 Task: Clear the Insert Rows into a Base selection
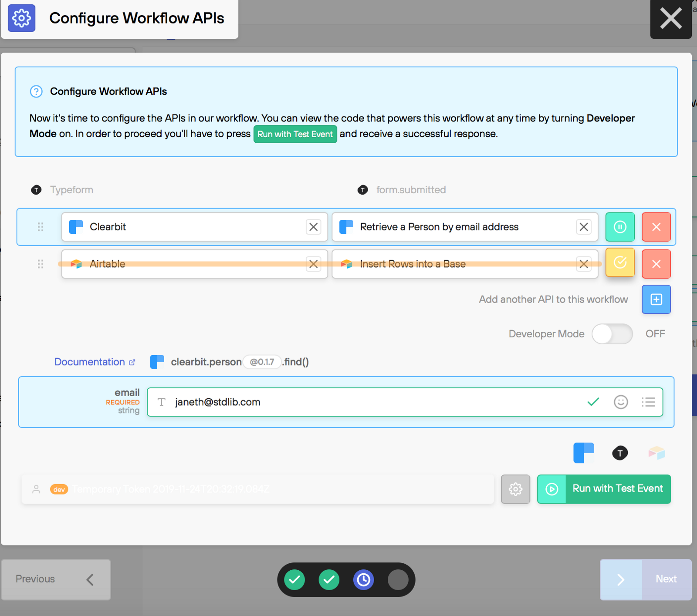point(584,264)
